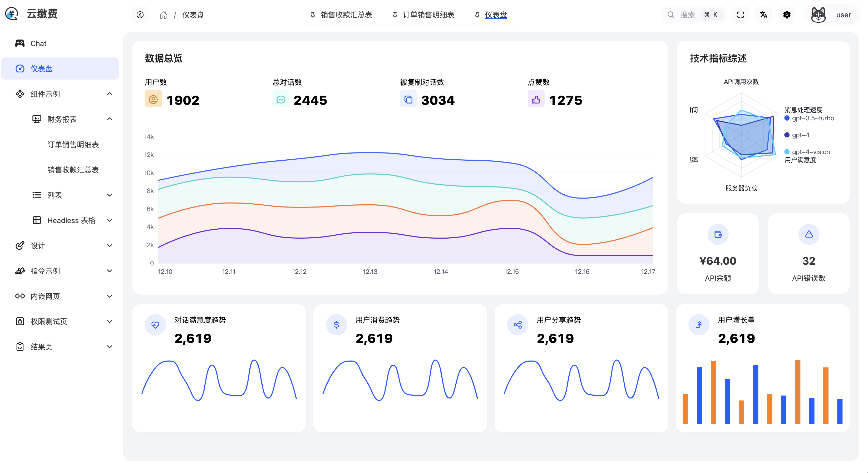Click the 搜索 search field
The image size is (868, 473).
pyautogui.click(x=687, y=15)
